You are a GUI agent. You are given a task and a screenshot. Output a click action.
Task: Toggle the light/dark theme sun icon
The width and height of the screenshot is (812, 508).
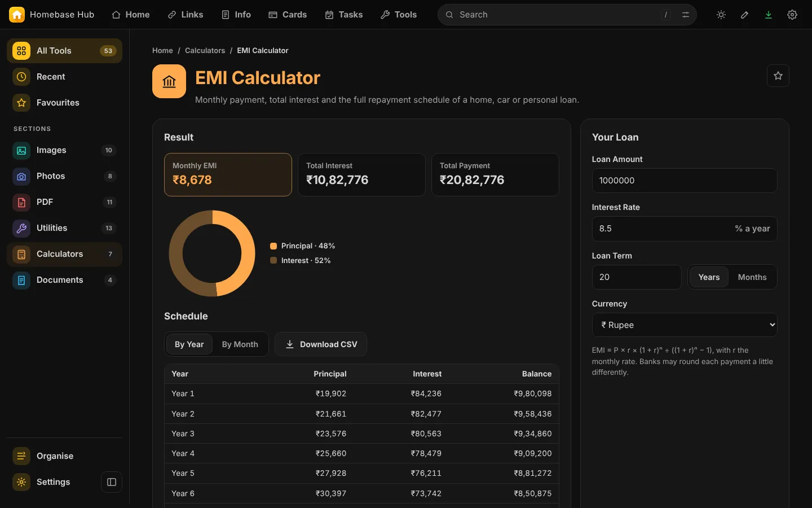[721, 15]
